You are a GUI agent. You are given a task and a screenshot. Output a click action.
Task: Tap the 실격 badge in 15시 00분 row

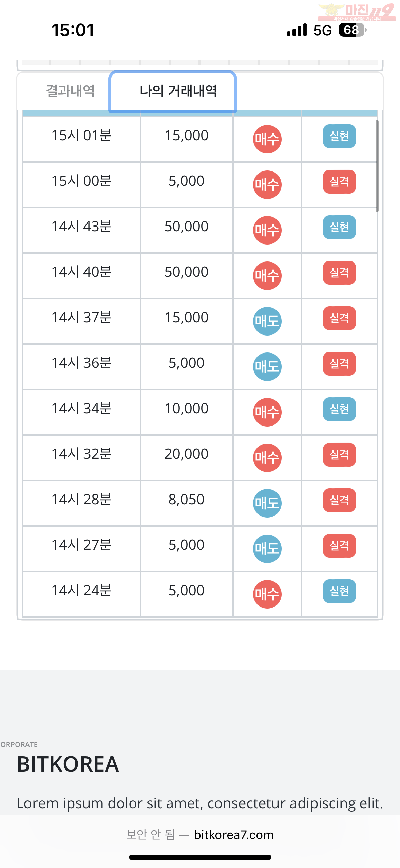tap(339, 182)
